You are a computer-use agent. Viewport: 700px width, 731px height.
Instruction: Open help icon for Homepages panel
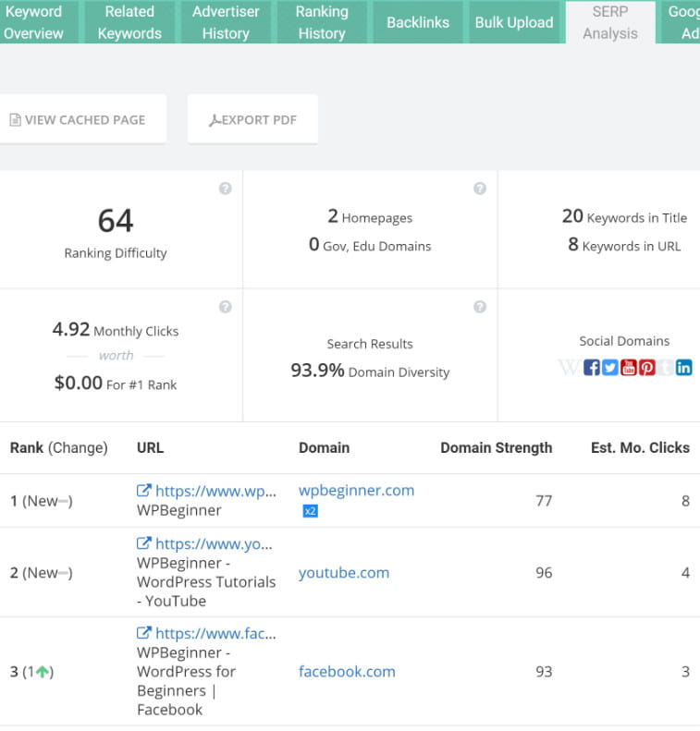click(x=480, y=189)
